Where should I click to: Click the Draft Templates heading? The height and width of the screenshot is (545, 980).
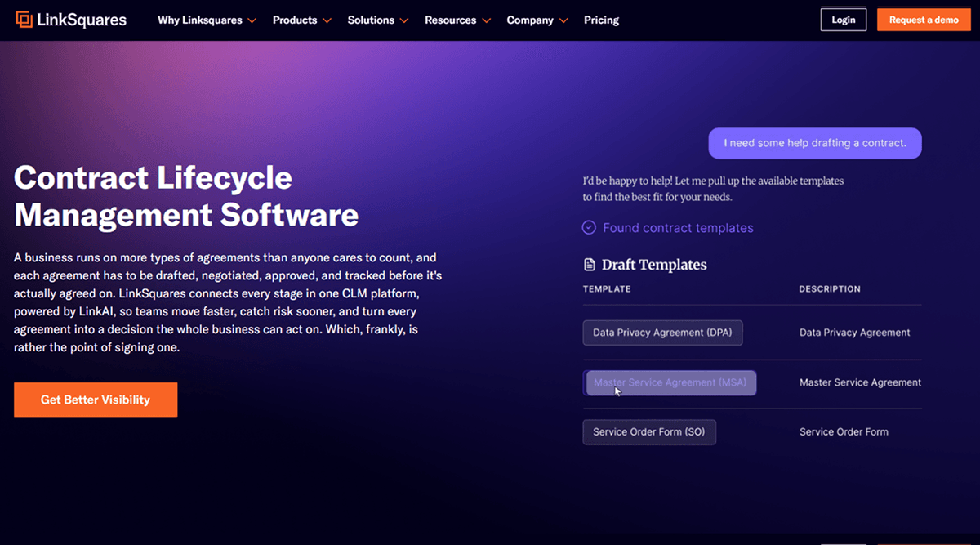point(654,265)
